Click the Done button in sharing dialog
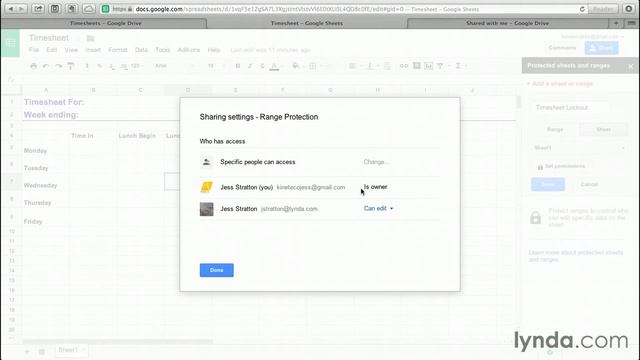 pyautogui.click(x=216, y=270)
